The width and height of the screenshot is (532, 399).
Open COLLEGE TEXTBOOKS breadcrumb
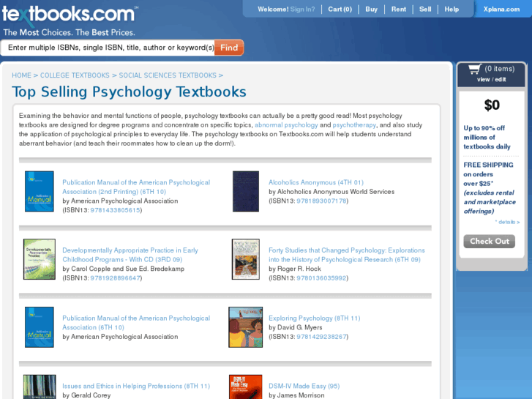(x=75, y=75)
